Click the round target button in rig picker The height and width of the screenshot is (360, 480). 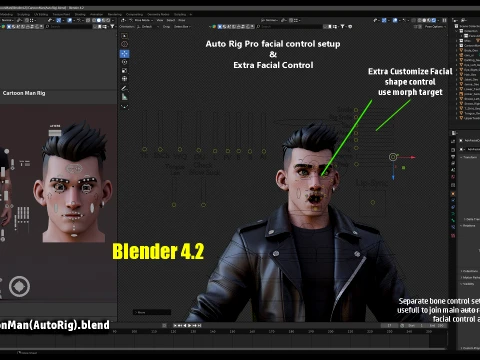(x=19, y=286)
